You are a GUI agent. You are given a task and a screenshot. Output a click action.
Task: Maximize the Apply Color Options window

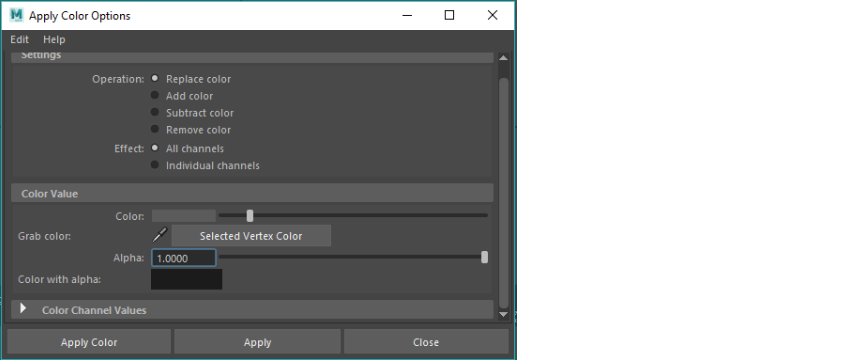coord(449,15)
